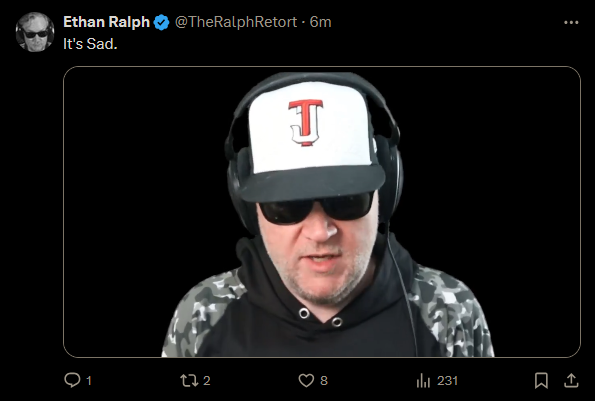The image size is (595, 401).
Task: Click the 231 view count
Action: [x=447, y=381]
